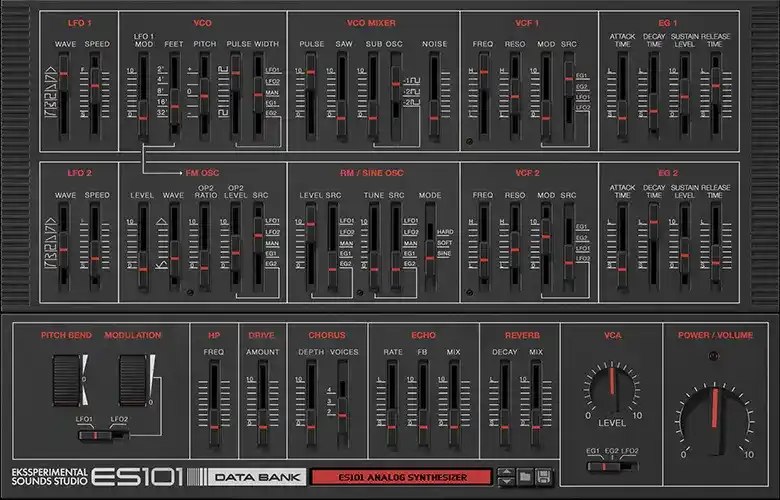Toggle the VCA EG1/EG2/LFO2 source switch
The image size is (780, 500).
click(612, 467)
